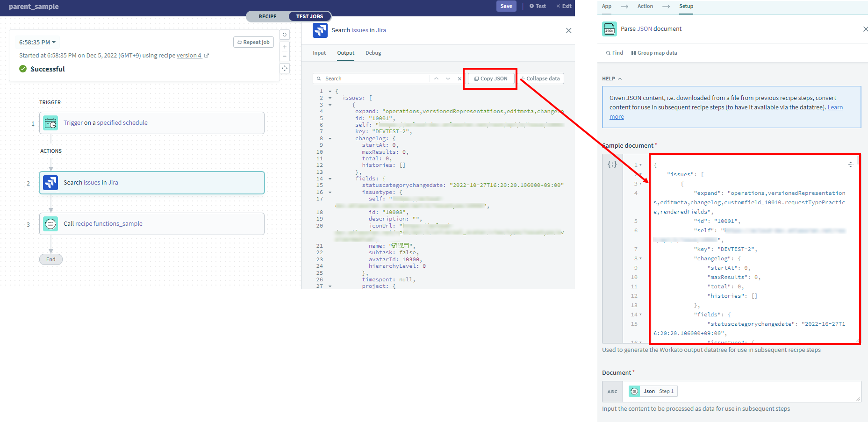The width and height of the screenshot is (868, 422).
Task: Collapse the changelog node on output line 8
Action: click(330, 139)
